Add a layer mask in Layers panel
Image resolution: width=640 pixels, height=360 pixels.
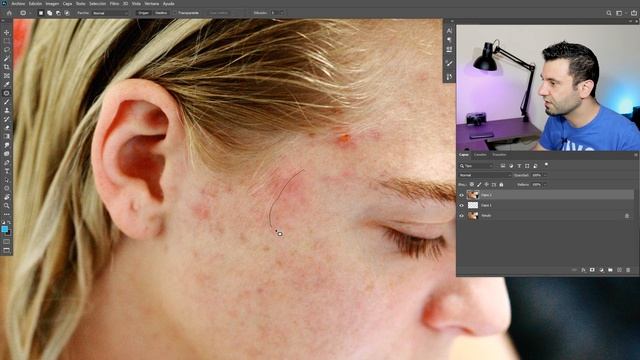pos(592,270)
